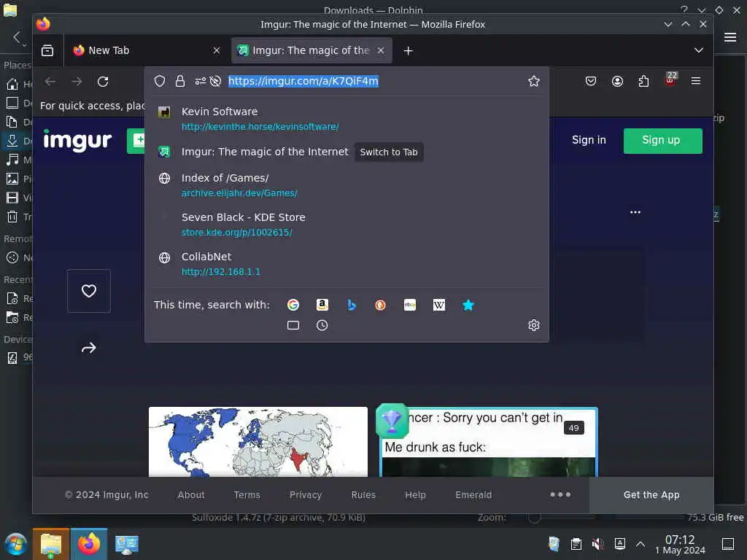The width and height of the screenshot is (747, 560).
Task: Open Dolphin file manager from taskbar
Action: click(x=51, y=544)
